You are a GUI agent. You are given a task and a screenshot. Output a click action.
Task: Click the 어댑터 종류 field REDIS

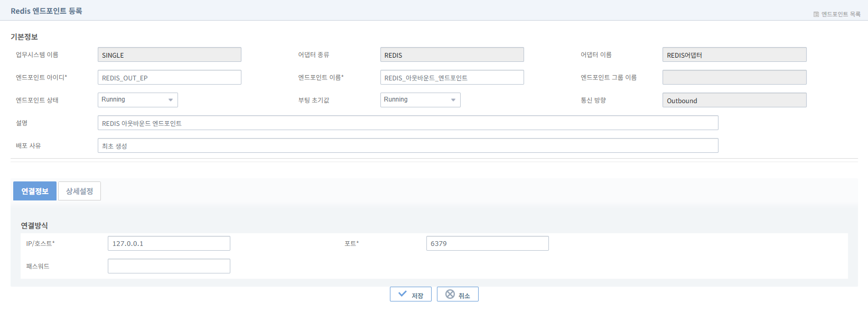(452, 54)
